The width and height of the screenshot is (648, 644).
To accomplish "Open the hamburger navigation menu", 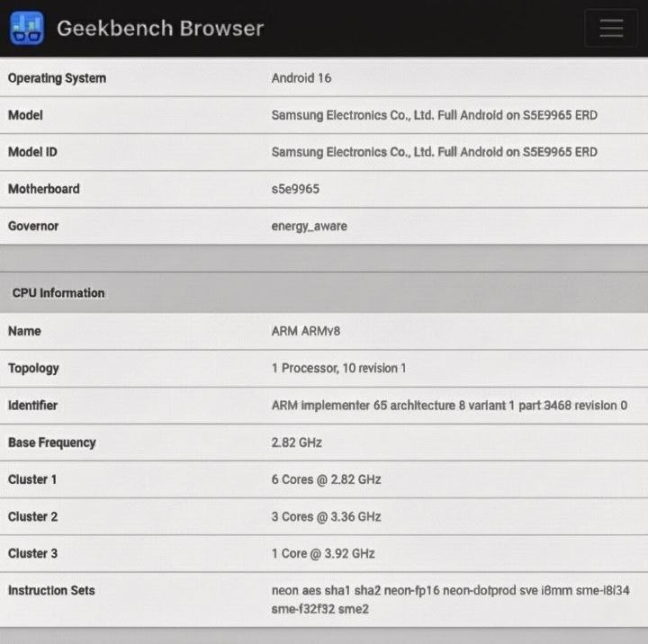I will pos(611,28).
